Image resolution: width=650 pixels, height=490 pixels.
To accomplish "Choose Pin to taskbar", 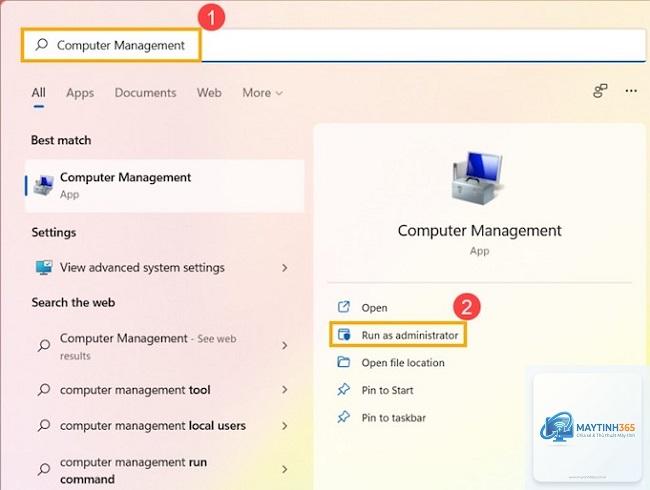I will tap(393, 417).
